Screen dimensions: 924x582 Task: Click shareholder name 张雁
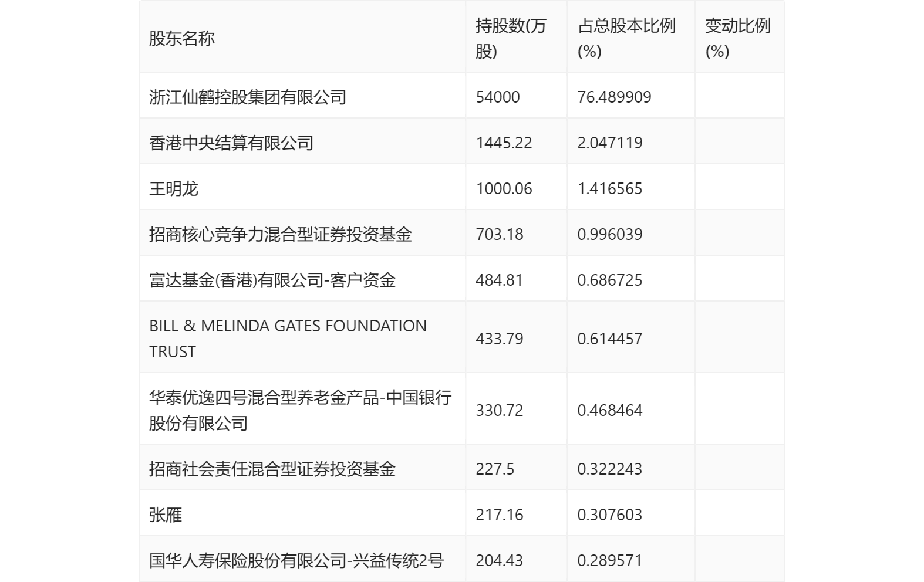click(x=166, y=515)
